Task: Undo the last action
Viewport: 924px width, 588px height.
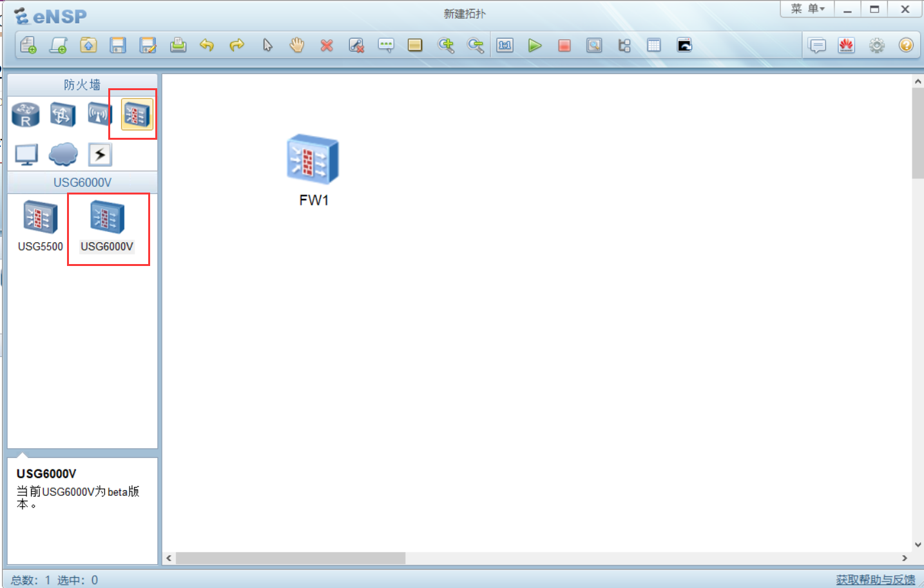Action: [207, 45]
